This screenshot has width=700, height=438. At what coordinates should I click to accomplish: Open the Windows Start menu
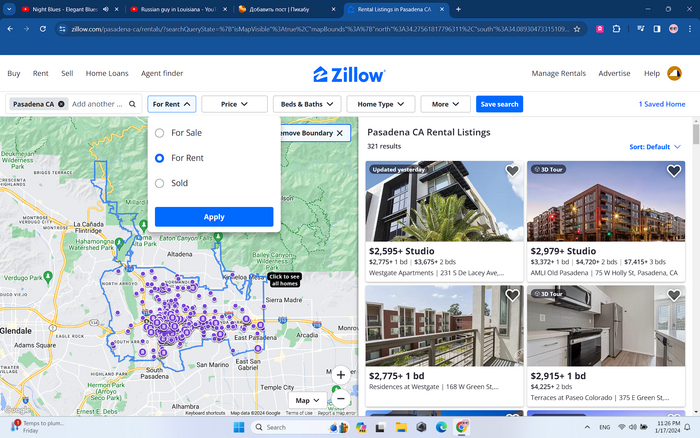pos(239,427)
